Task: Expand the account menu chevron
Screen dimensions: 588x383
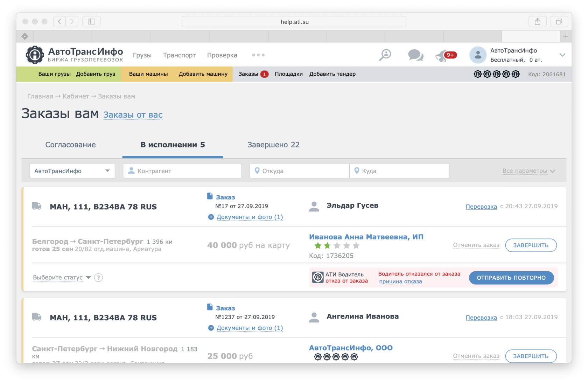Action: (562, 55)
